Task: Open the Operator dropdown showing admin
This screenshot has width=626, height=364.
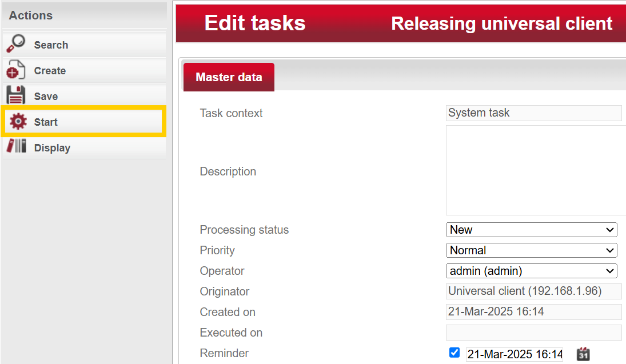Action: click(x=531, y=271)
